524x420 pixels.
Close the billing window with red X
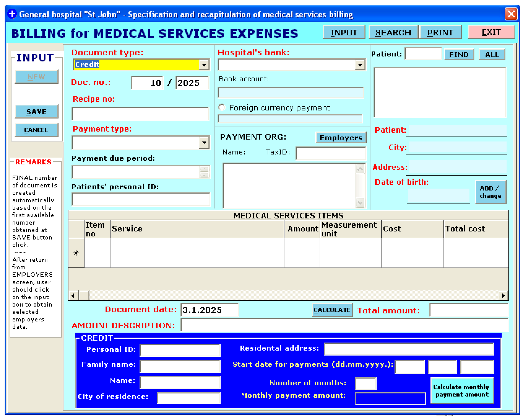click(511, 14)
